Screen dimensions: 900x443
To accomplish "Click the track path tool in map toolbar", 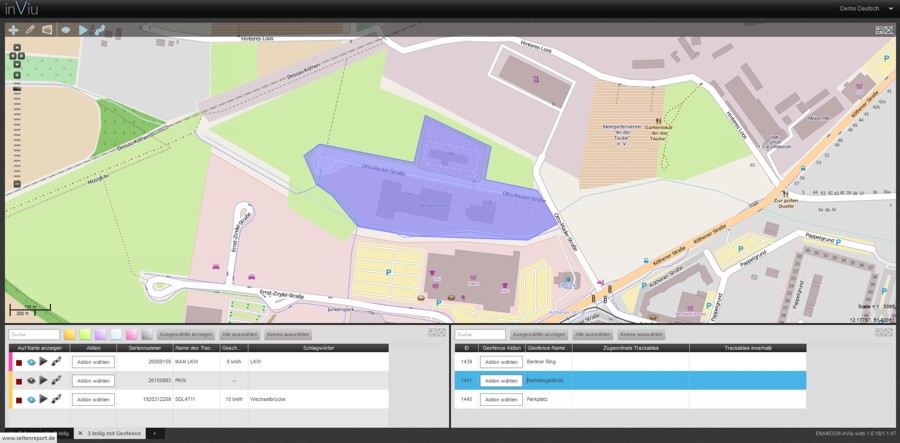I will tap(100, 30).
